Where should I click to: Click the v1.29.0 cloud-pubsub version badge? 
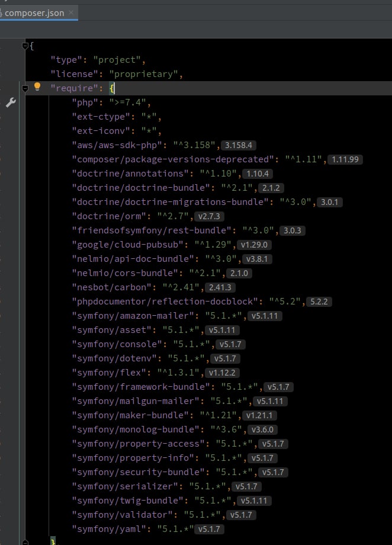tap(254, 245)
